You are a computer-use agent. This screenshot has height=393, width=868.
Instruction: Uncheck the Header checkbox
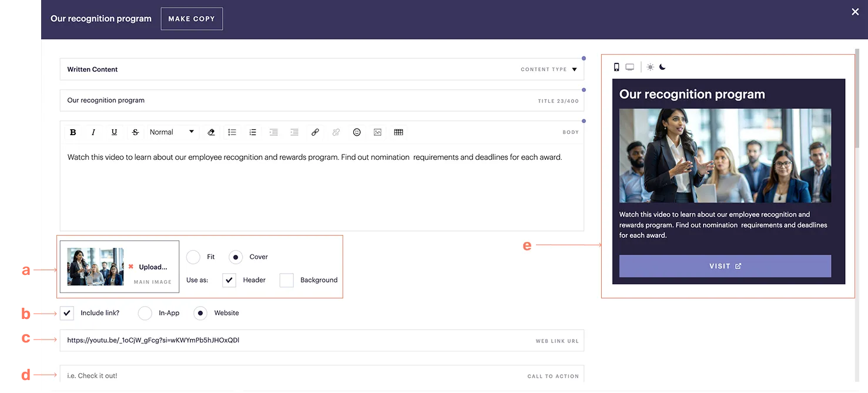229,280
